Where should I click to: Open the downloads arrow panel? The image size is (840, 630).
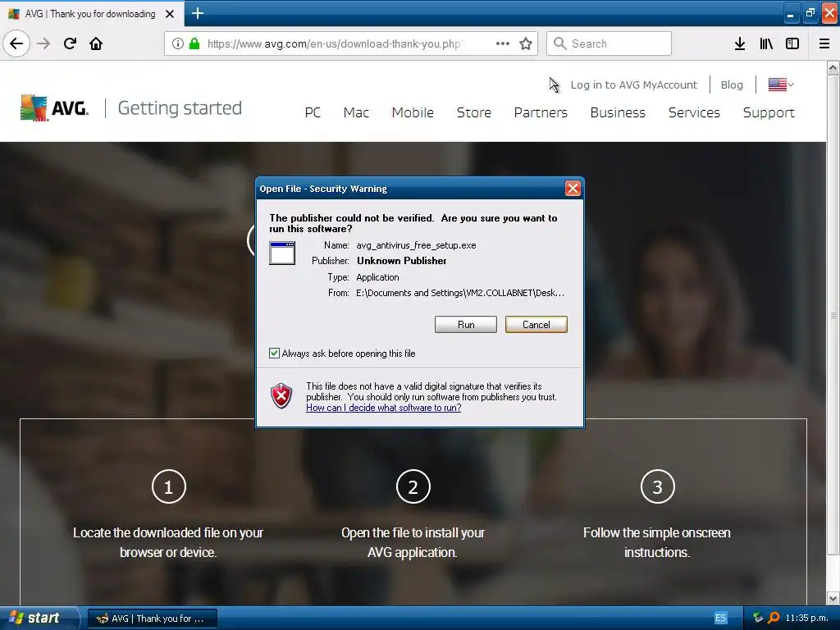click(x=740, y=43)
